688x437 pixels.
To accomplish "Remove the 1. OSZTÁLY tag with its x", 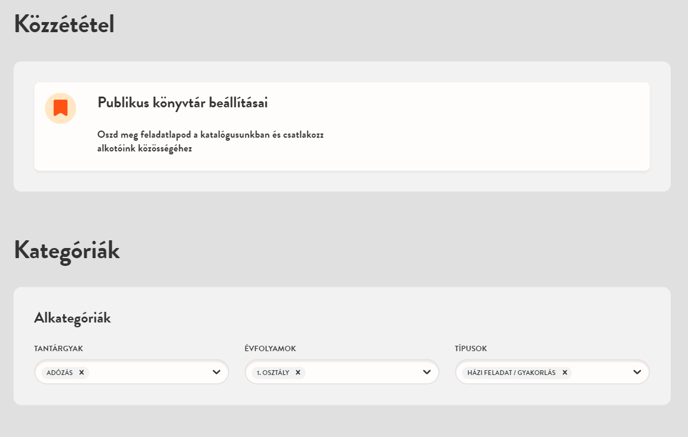I will click(298, 373).
